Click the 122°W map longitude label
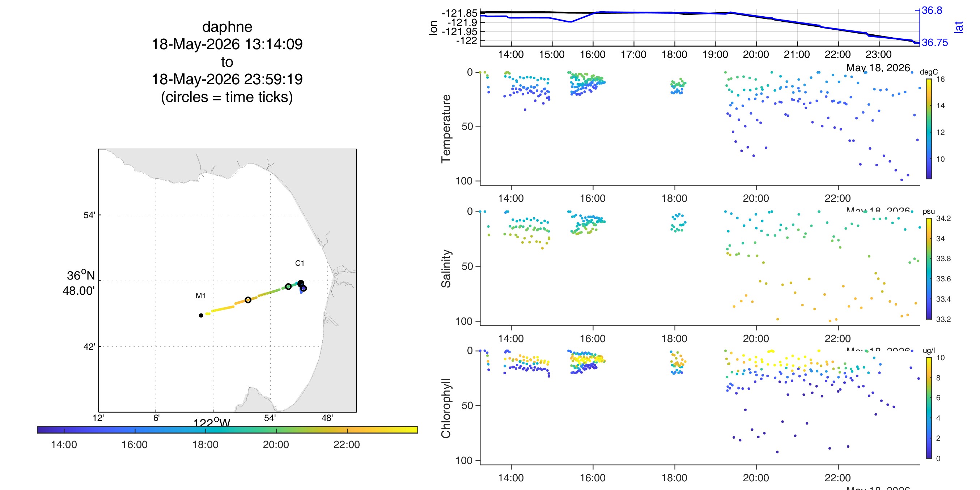Image resolution: width=980 pixels, height=490 pixels. 212,422
